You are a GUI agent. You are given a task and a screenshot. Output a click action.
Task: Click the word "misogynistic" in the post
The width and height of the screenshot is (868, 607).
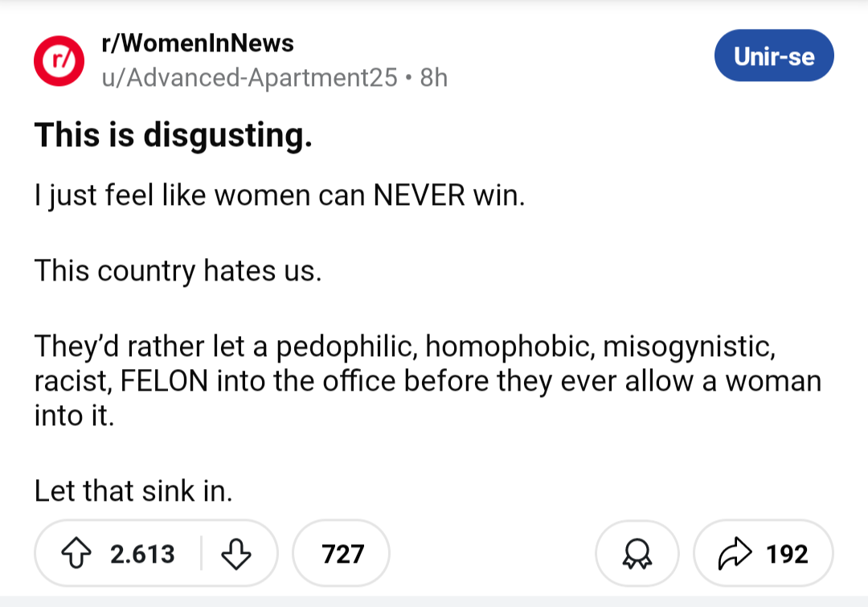point(688,347)
